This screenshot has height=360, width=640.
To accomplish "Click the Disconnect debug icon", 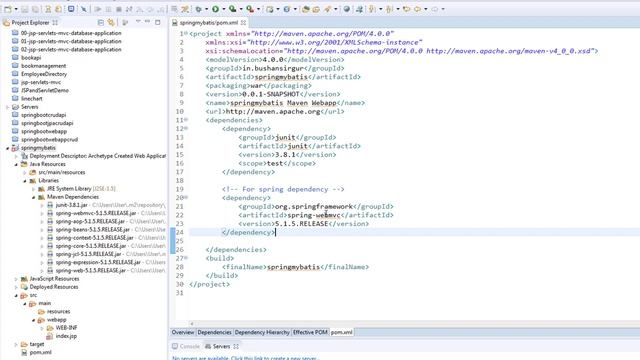I will [x=129, y=9].
